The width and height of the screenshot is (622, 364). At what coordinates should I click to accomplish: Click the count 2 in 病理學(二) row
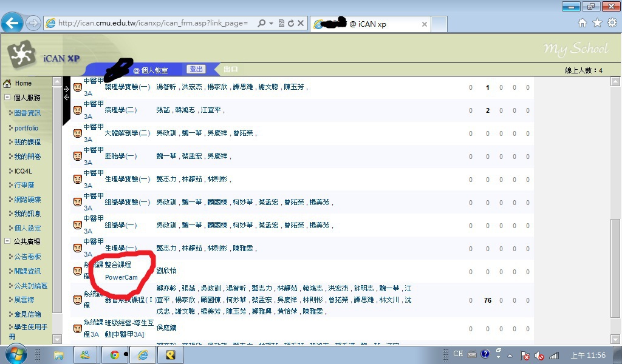click(488, 110)
